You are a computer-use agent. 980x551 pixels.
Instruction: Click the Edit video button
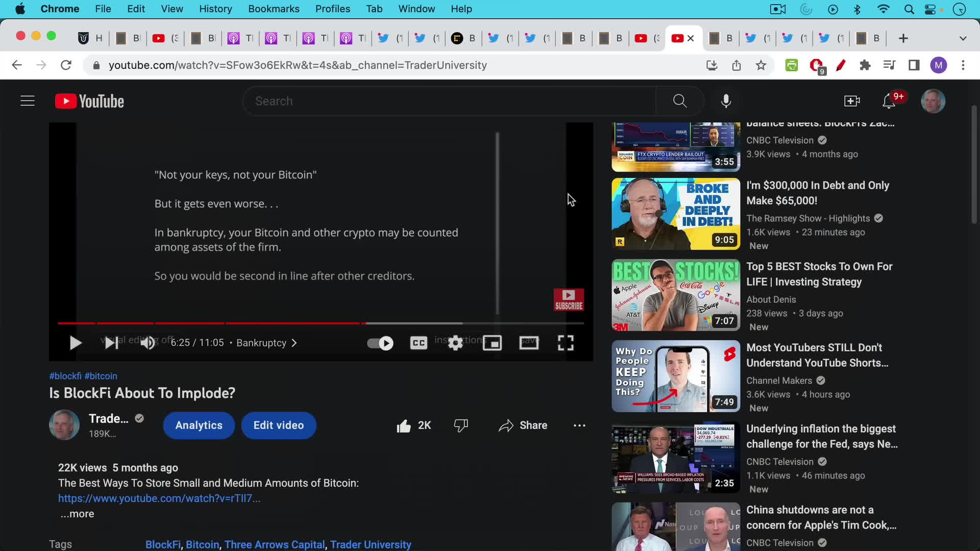coord(278,425)
